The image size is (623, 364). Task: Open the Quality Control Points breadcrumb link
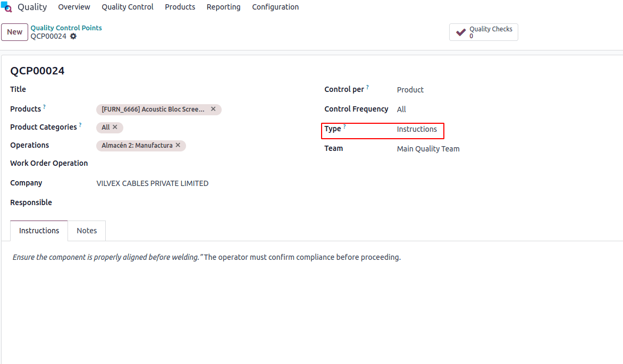point(66,28)
